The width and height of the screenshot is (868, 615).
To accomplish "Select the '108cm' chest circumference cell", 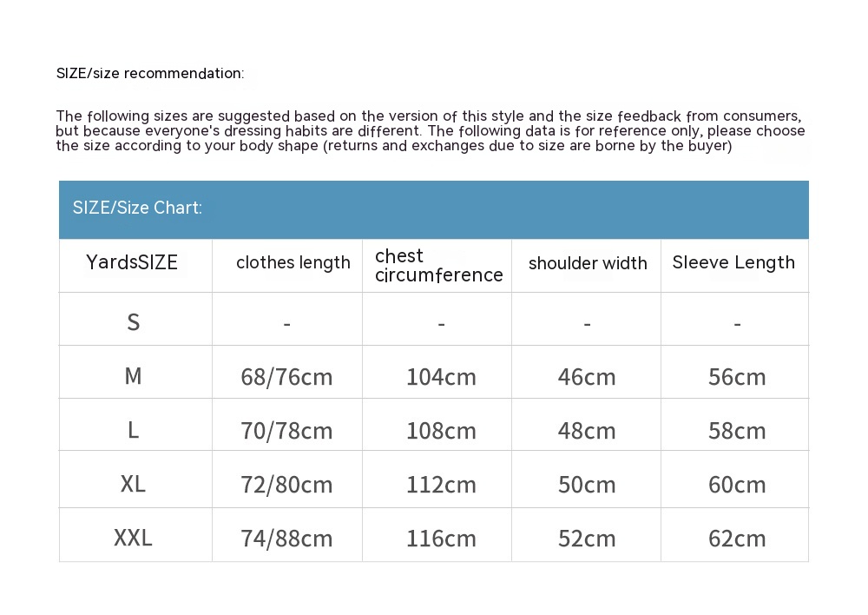I will [441, 431].
